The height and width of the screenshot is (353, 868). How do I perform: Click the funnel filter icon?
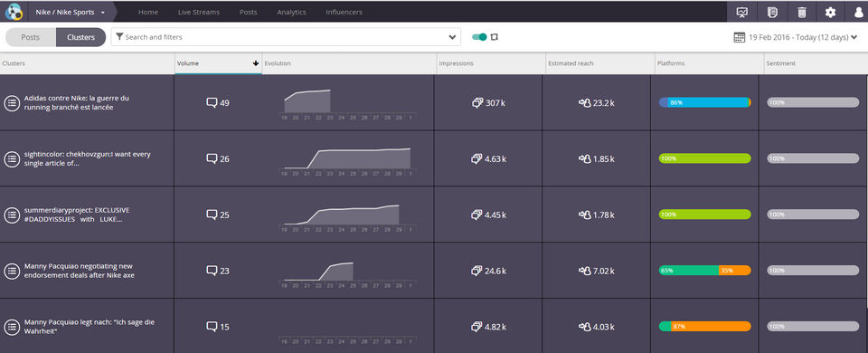119,37
